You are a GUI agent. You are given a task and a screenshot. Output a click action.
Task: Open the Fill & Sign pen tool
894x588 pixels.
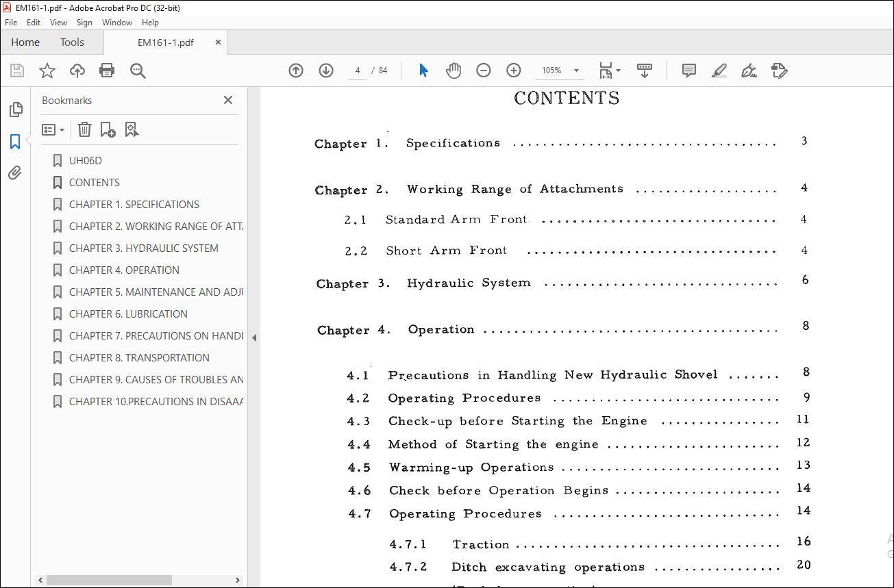pyautogui.click(x=749, y=71)
